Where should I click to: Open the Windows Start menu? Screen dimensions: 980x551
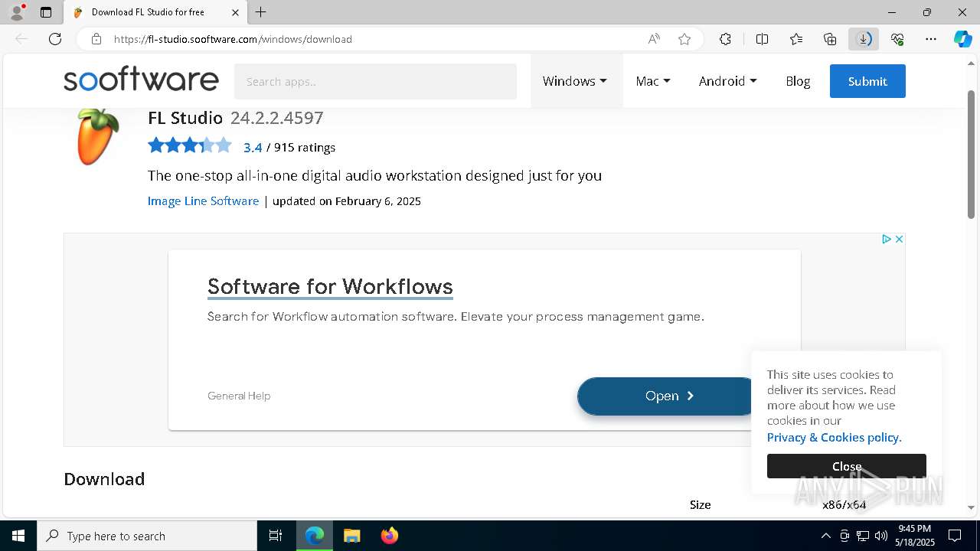pos(18,536)
